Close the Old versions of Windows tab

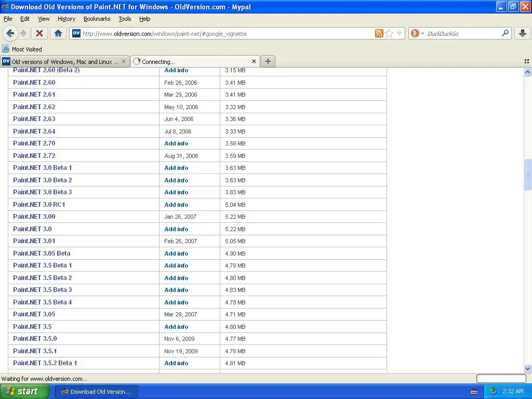pos(124,61)
